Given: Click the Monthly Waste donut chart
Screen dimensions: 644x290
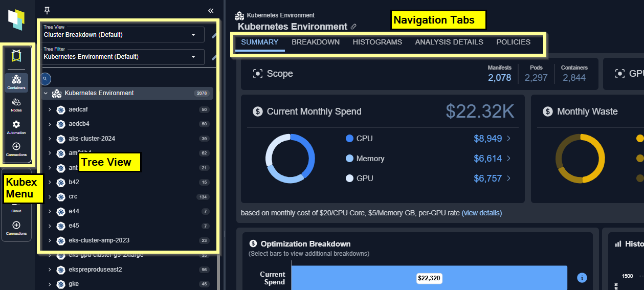Looking at the screenshot, I should [x=580, y=159].
